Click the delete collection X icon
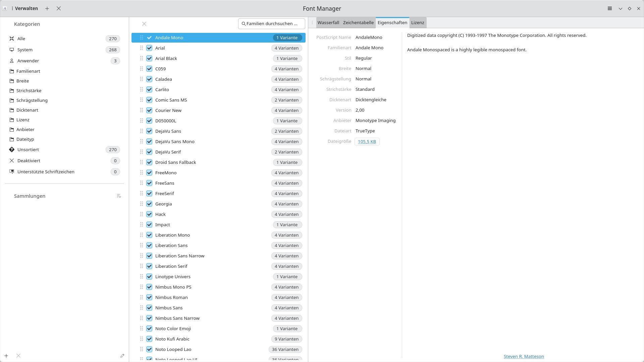Viewport: 644px width, 362px height. coord(18,356)
